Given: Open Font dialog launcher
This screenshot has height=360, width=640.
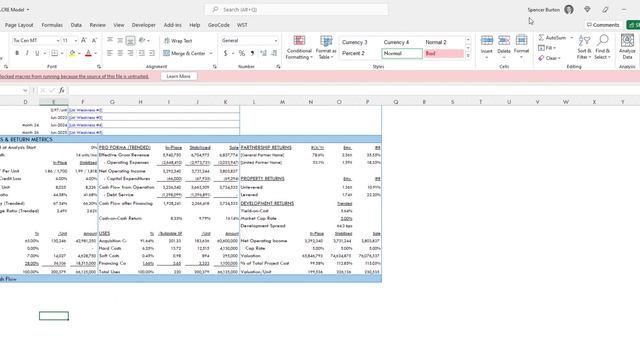Looking at the screenshot, I should coord(99,67).
